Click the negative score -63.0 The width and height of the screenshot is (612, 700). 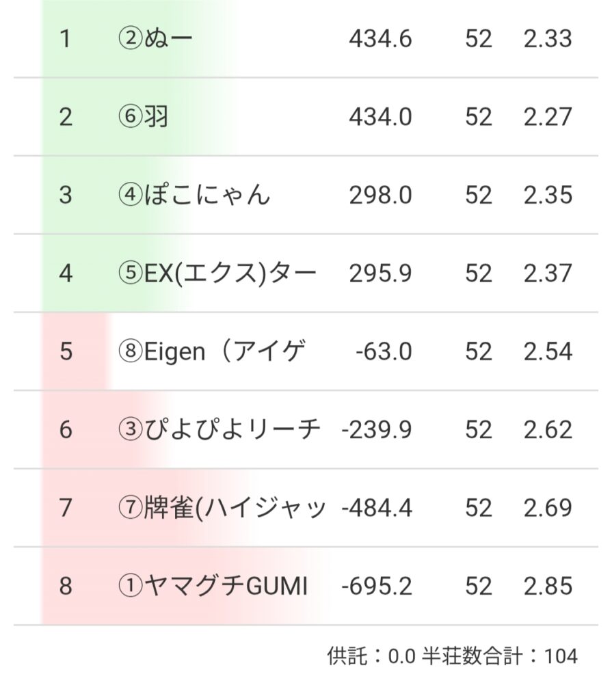(x=384, y=351)
